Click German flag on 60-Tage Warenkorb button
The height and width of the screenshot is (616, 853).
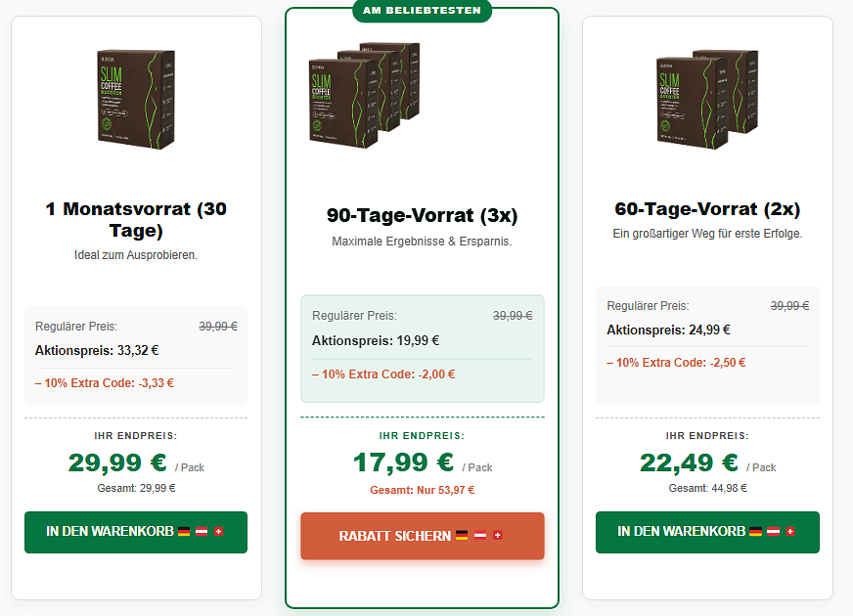(755, 532)
